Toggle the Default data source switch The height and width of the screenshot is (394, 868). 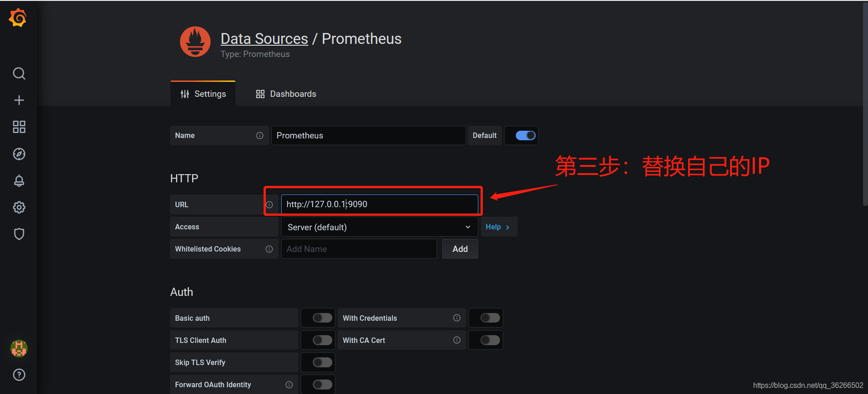[x=525, y=135]
